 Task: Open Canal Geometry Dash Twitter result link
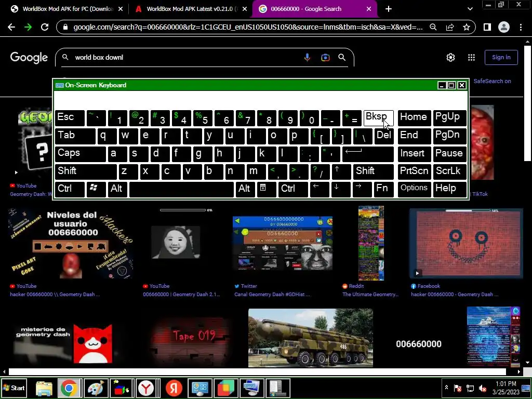(x=272, y=295)
